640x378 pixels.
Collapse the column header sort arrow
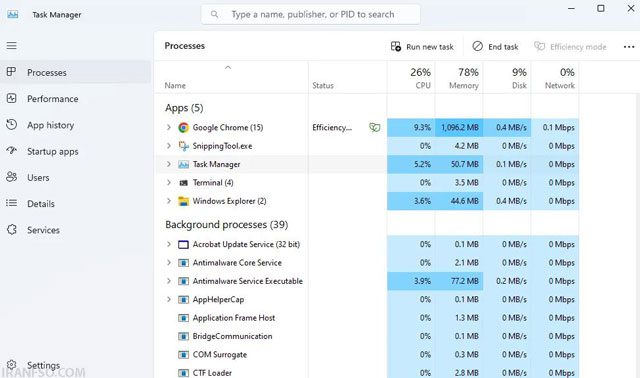pyautogui.click(x=228, y=67)
